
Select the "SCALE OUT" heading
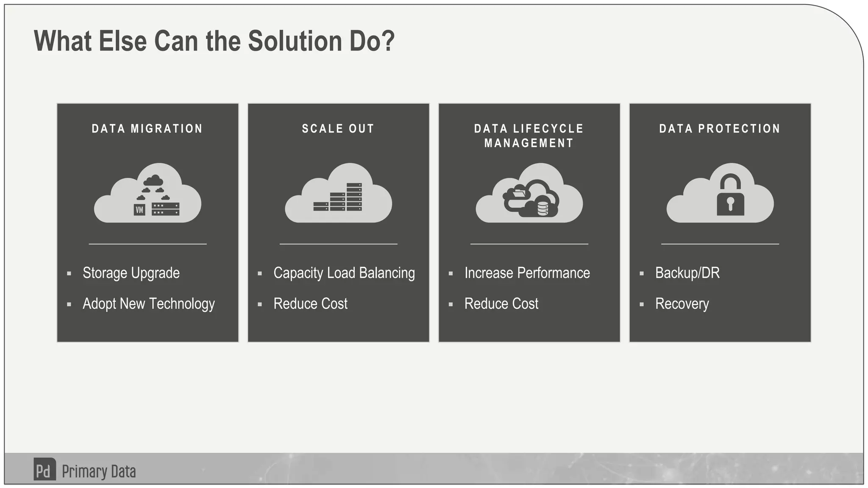click(338, 129)
